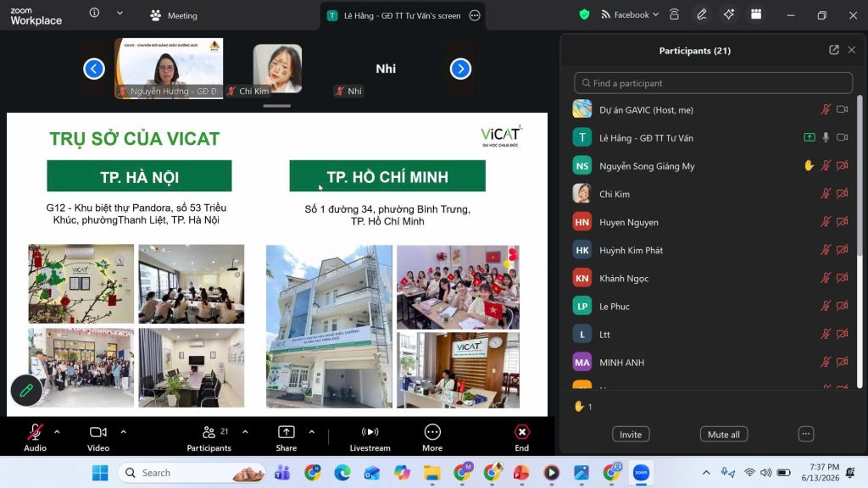Open the Livestream button
Viewport: 868px width, 488px height.
point(370,438)
